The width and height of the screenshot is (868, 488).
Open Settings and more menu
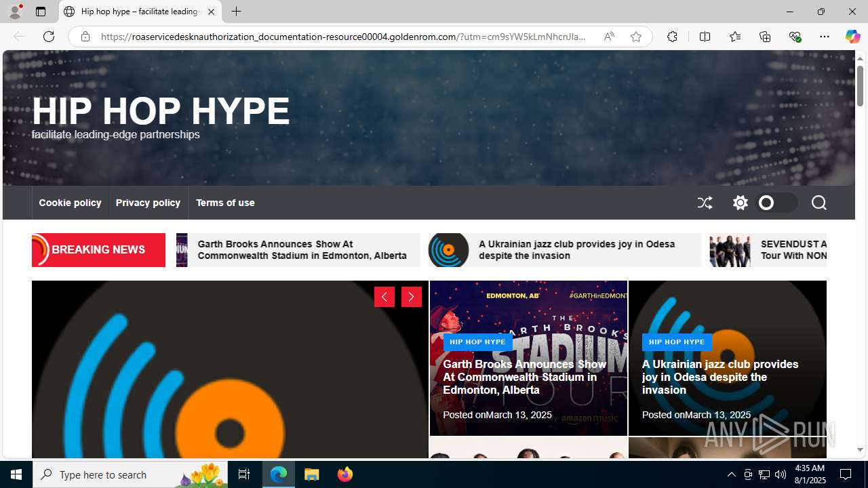(825, 37)
